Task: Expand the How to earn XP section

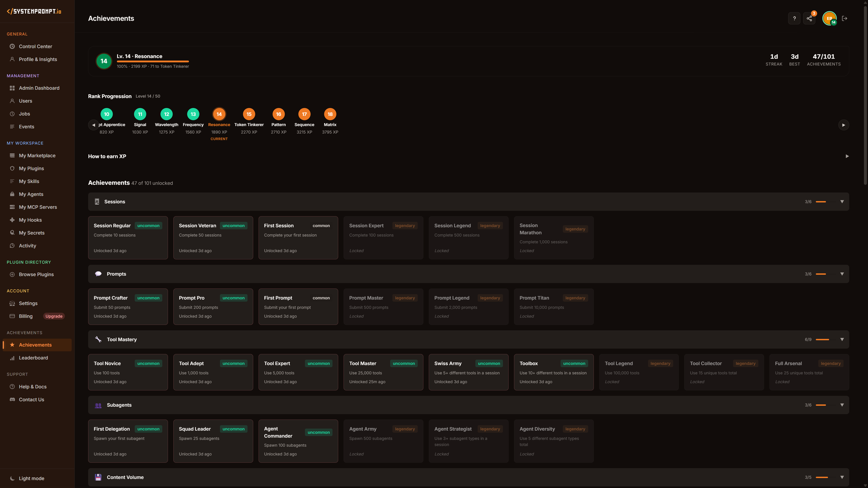Action: point(847,156)
